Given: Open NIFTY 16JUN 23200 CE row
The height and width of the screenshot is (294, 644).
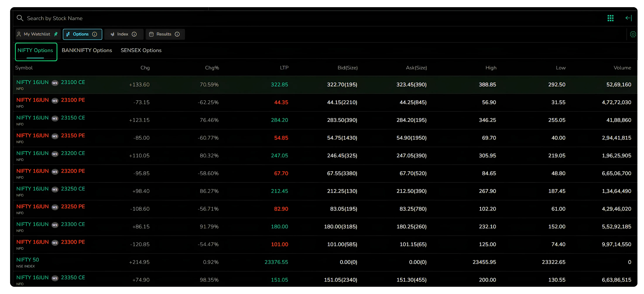Looking at the screenshot, I should click(x=325, y=156).
